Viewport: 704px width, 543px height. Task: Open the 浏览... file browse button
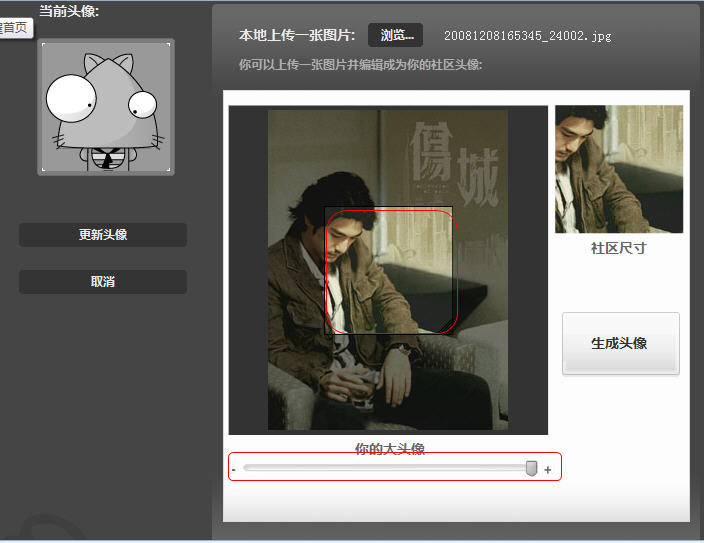396,35
